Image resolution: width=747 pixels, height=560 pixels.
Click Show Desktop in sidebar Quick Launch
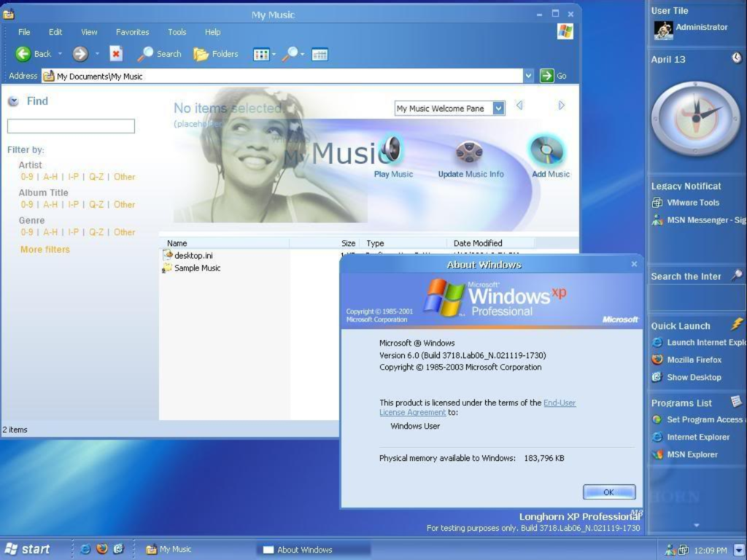687,377
